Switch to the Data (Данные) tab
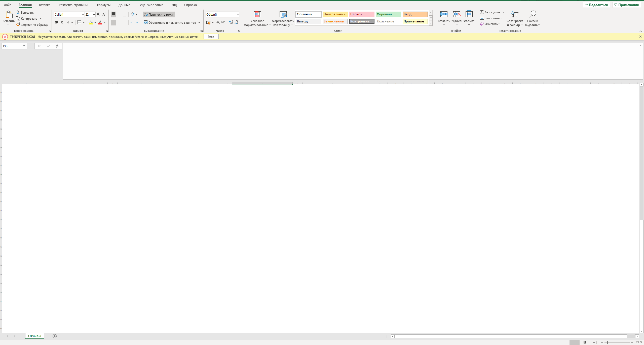The width and height of the screenshot is (644, 345). point(124,5)
